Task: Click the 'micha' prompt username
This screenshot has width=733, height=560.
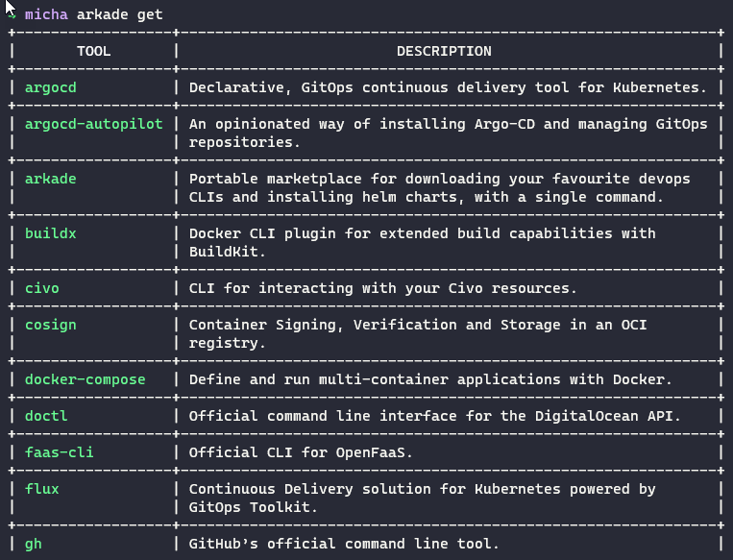Action: [45, 14]
